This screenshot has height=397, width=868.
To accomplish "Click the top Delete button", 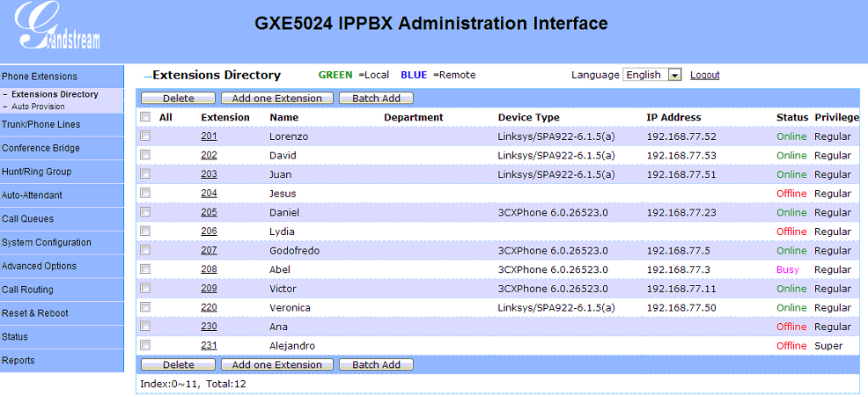I will click(178, 98).
